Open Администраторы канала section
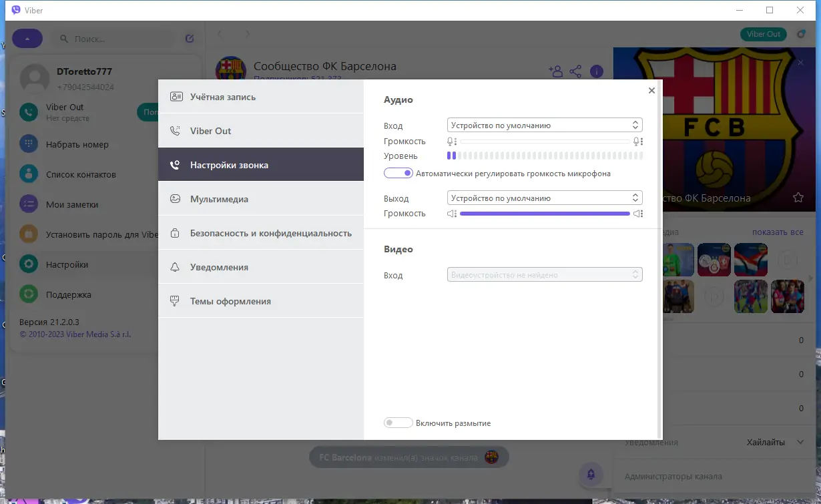This screenshot has height=504, width=821. 673,477
